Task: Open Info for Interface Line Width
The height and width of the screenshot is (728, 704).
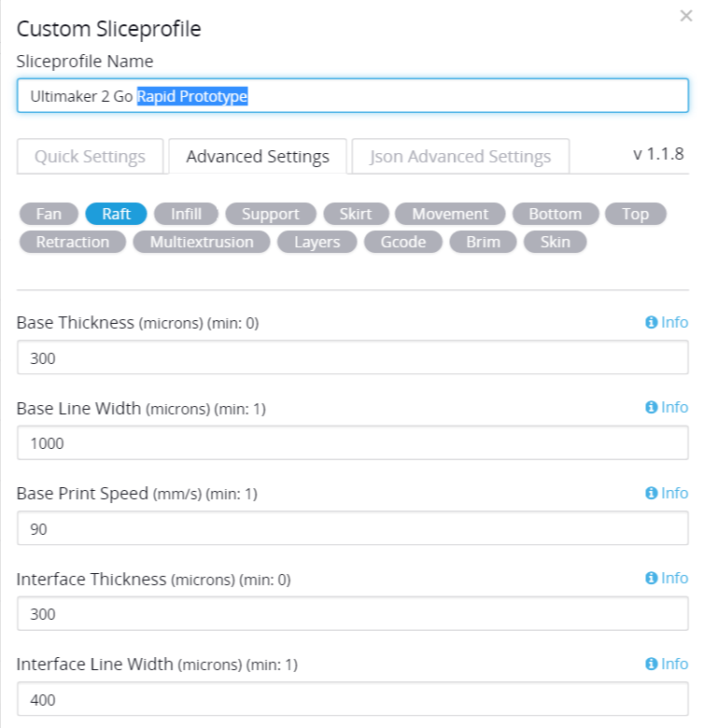Action: (667, 664)
